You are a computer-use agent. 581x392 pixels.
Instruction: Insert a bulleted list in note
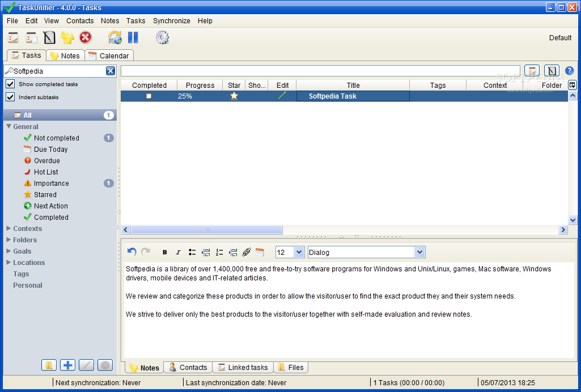pos(192,253)
